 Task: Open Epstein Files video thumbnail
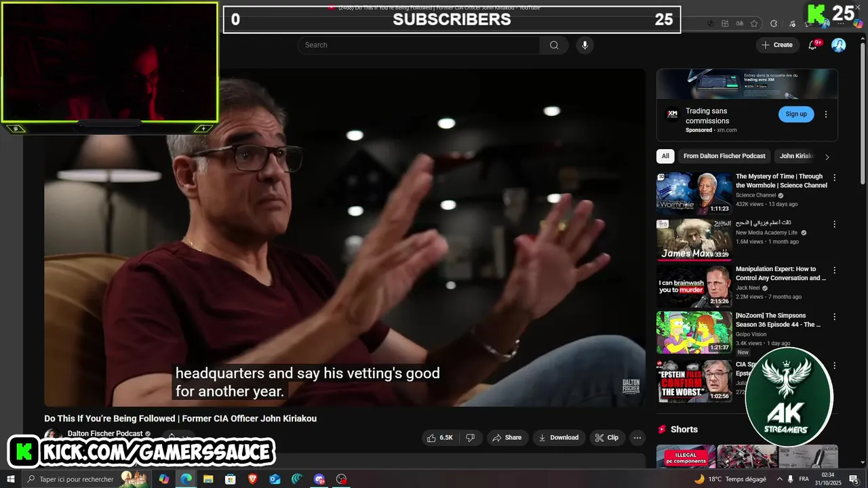tap(694, 381)
